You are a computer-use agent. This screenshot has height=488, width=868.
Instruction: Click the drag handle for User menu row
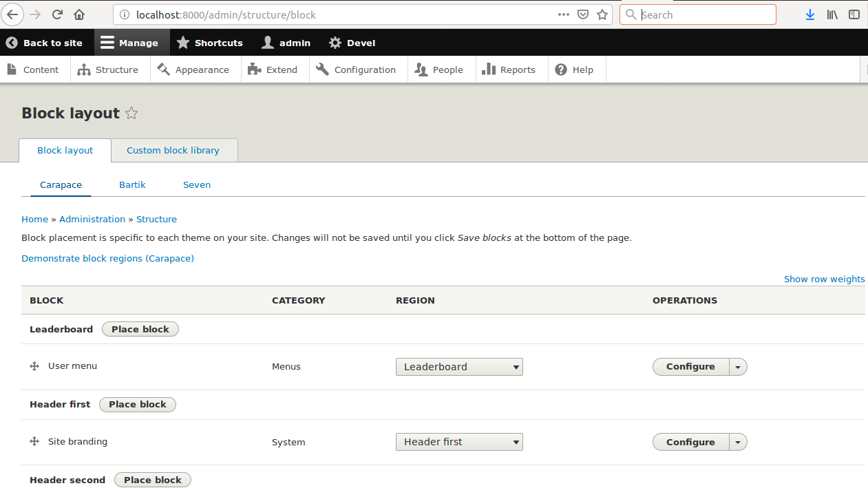pyautogui.click(x=34, y=366)
